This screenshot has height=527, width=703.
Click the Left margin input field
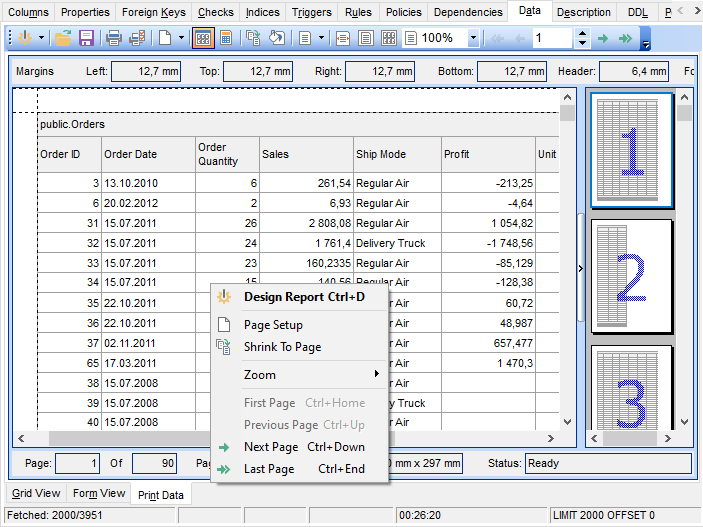[147, 72]
